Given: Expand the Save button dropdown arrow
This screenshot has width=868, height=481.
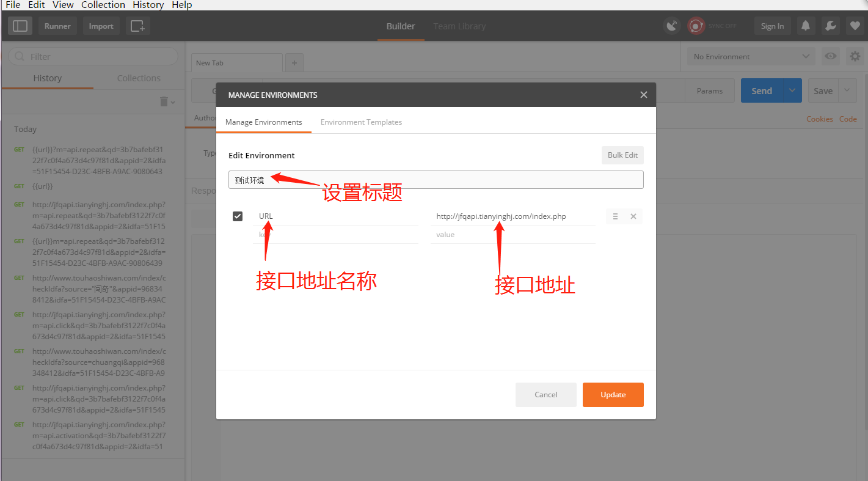Looking at the screenshot, I should (847, 90).
